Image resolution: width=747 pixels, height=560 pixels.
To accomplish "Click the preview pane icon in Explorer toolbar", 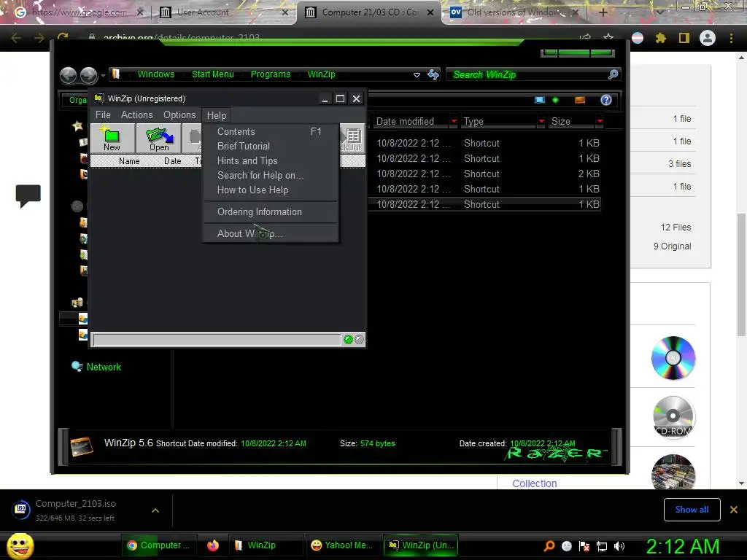I will [x=580, y=100].
